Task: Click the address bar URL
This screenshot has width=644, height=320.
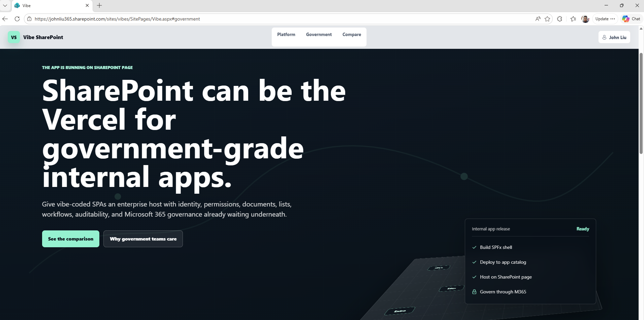Action: [x=117, y=19]
